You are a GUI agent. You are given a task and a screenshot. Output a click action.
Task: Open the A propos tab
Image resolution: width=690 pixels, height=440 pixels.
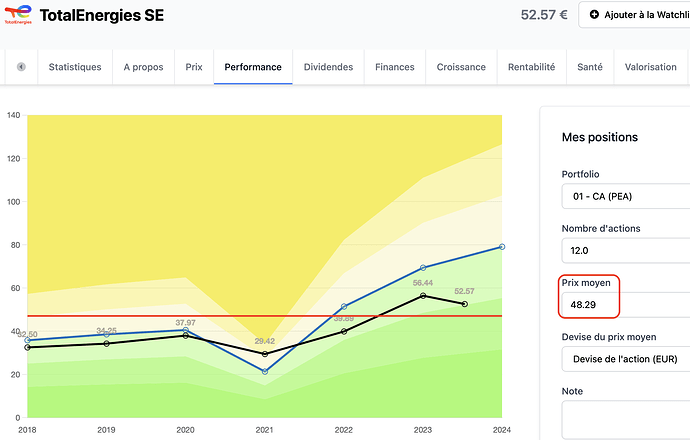[x=143, y=67]
